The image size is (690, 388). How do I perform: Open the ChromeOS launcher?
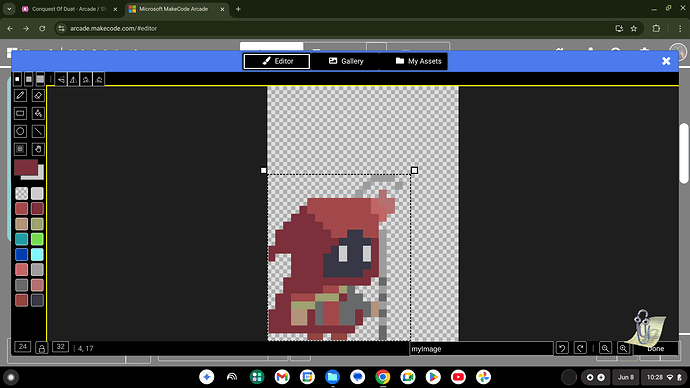click(x=11, y=377)
